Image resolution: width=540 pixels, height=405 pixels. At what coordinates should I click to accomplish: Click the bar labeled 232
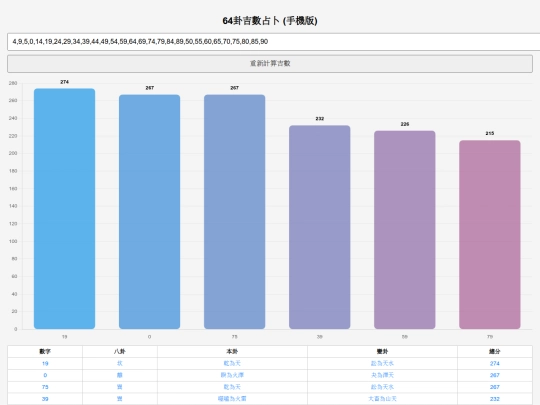pos(320,227)
